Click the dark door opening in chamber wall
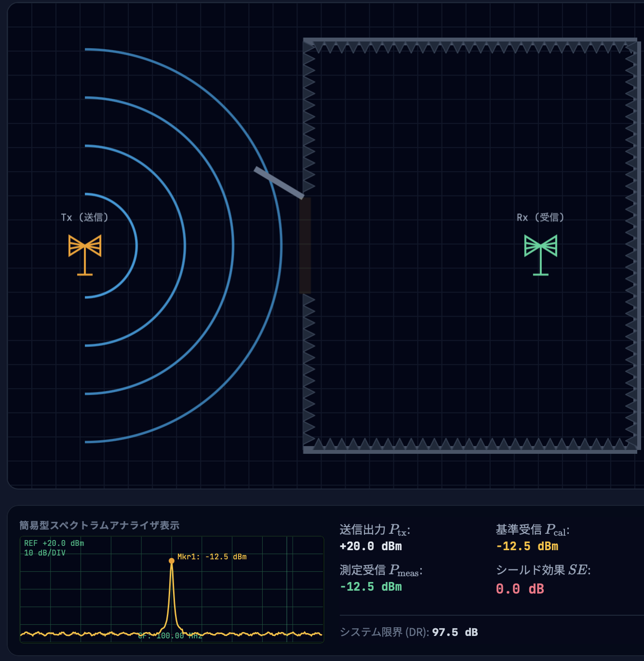This screenshot has height=661, width=644. pyautogui.click(x=305, y=245)
